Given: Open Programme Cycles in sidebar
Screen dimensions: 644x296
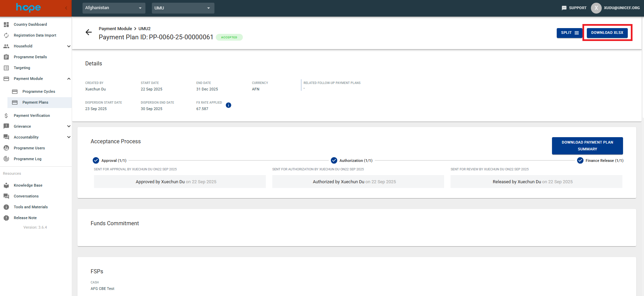Looking at the screenshot, I should tap(39, 91).
